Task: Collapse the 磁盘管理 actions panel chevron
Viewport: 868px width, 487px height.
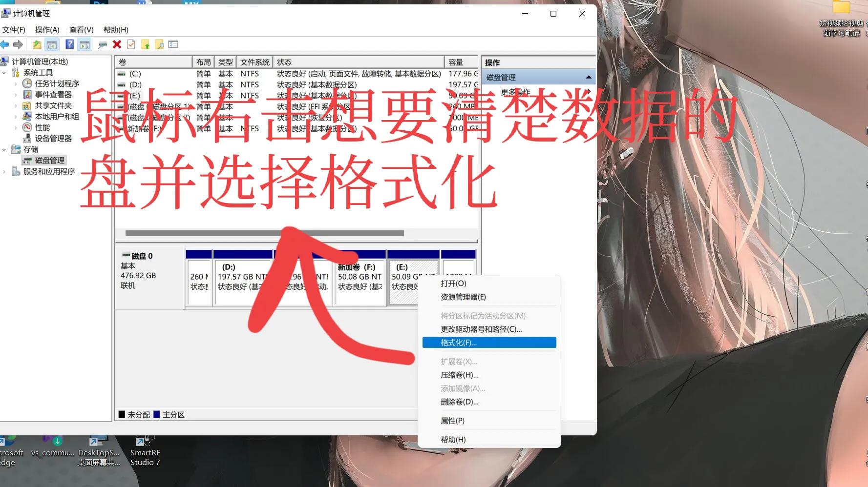Action: click(589, 77)
